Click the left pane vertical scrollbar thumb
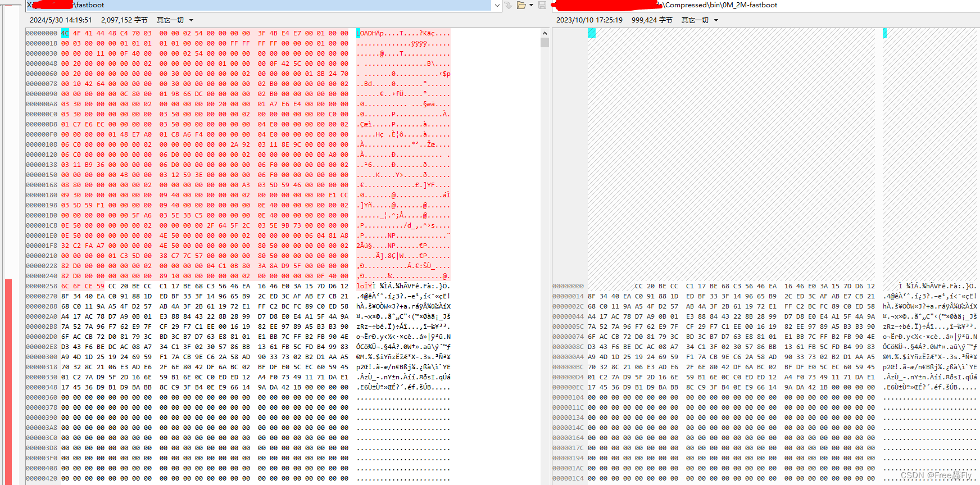The height and width of the screenshot is (485, 980). tap(545, 43)
